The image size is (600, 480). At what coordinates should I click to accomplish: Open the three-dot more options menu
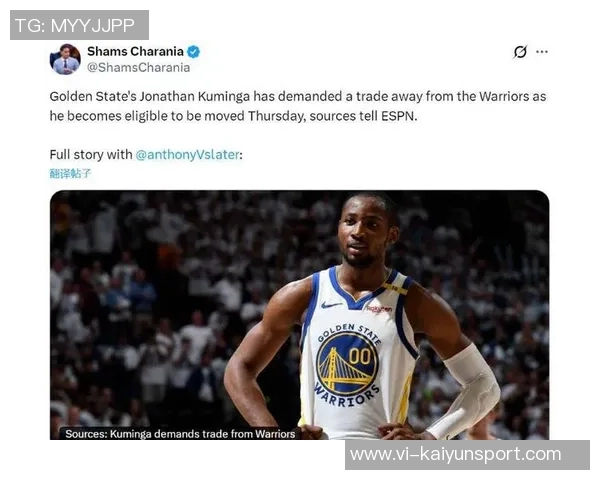542,52
